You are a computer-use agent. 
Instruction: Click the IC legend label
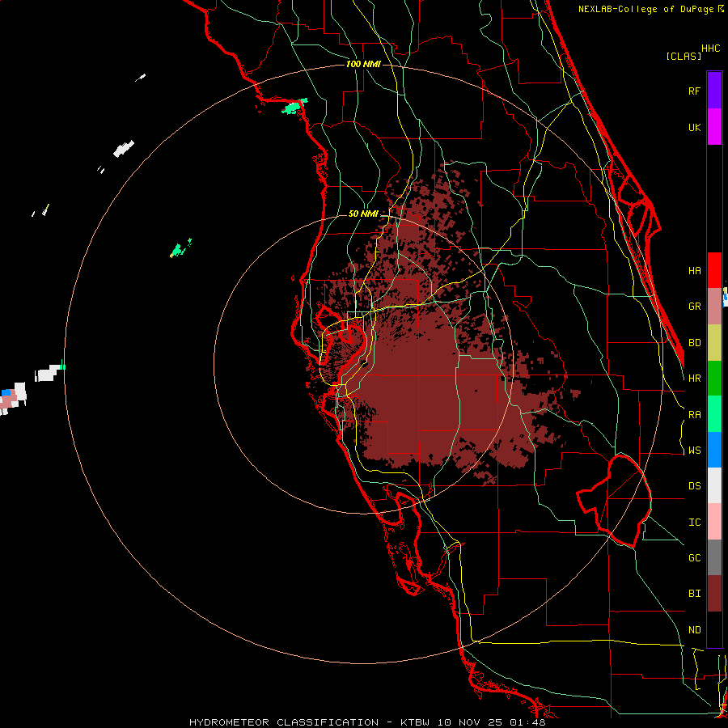(x=694, y=523)
